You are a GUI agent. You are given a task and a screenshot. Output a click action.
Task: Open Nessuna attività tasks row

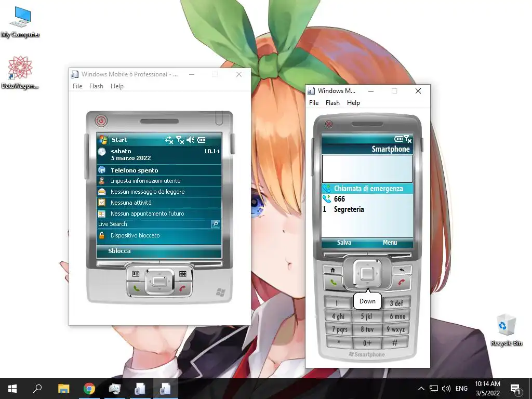tap(159, 203)
